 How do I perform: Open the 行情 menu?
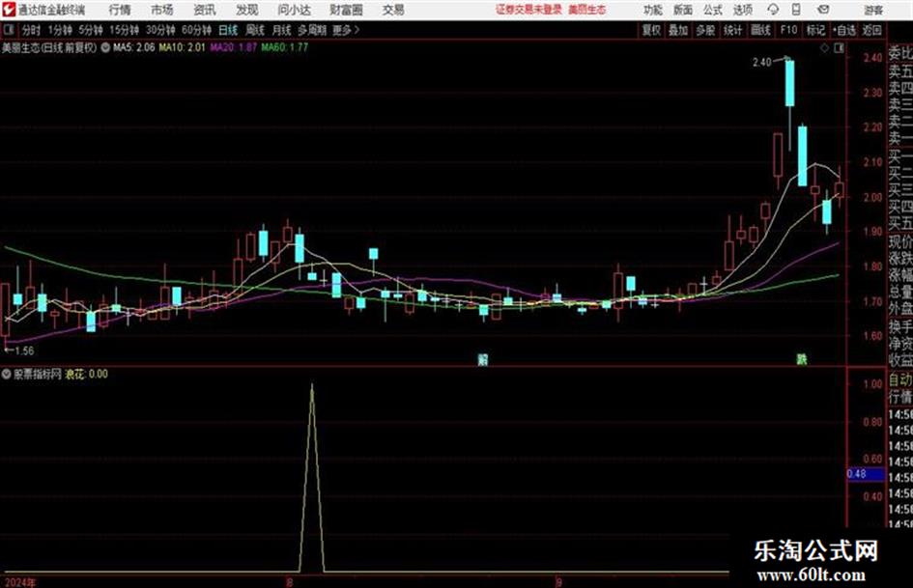pos(120,10)
